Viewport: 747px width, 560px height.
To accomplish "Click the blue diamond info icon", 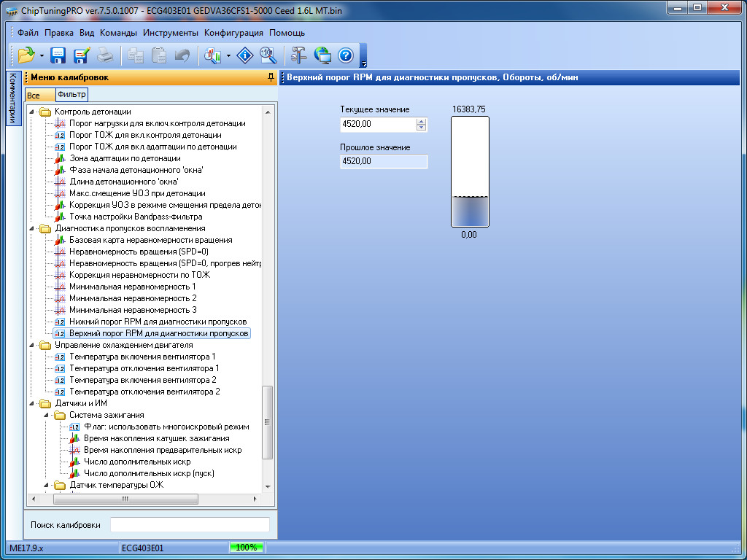I will coord(246,55).
